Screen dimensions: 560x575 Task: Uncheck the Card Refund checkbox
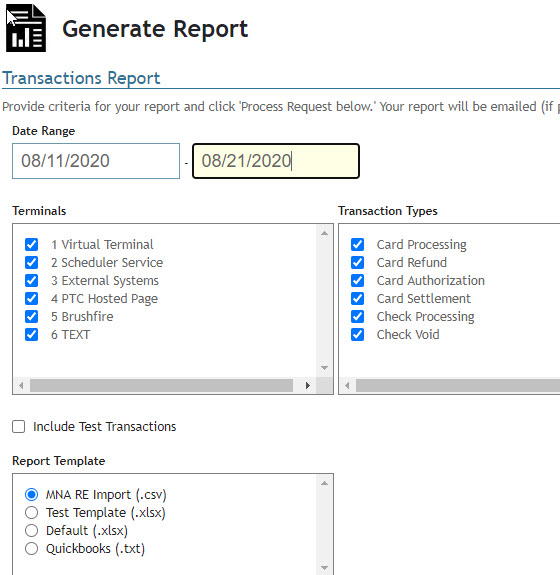[x=358, y=262]
